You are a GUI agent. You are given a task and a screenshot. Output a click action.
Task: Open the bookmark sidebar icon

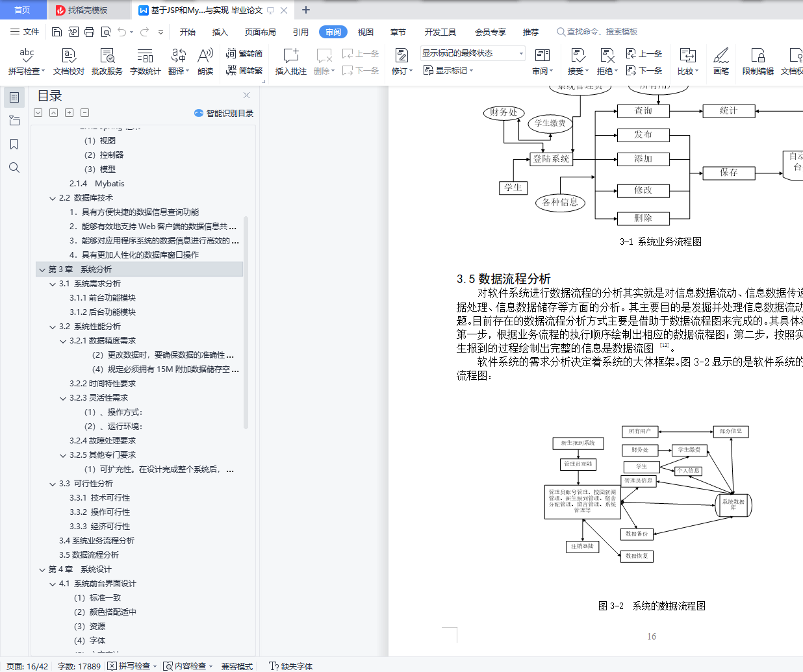pos(14,144)
